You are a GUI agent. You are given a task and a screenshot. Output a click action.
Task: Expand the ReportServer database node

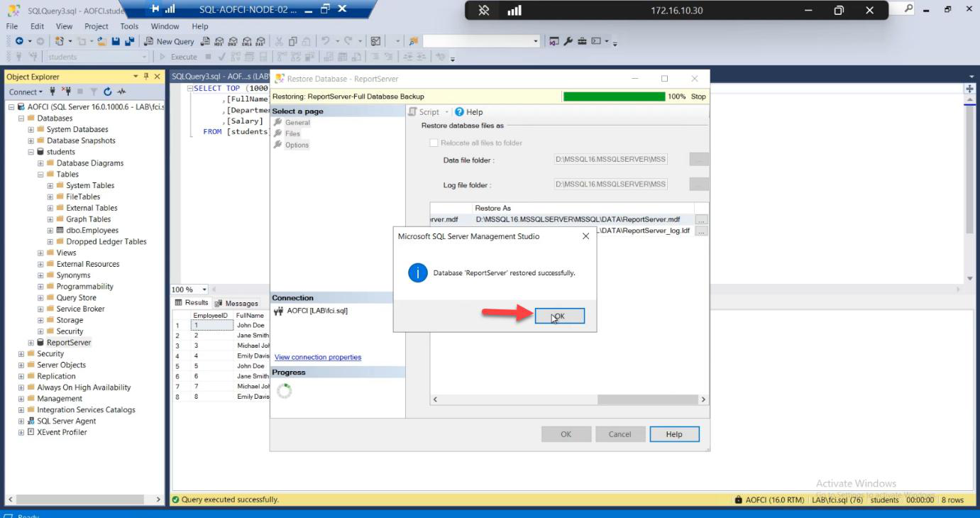[x=31, y=343]
